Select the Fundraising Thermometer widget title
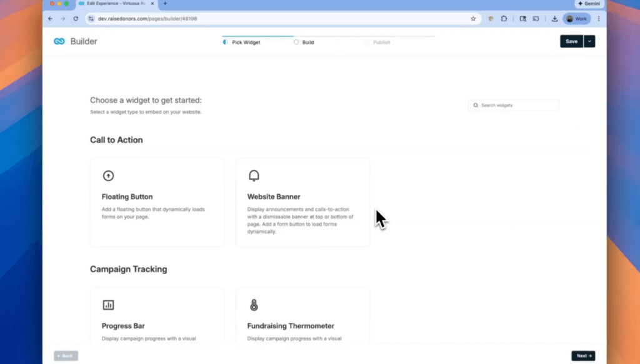640x364 pixels. point(291,326)
